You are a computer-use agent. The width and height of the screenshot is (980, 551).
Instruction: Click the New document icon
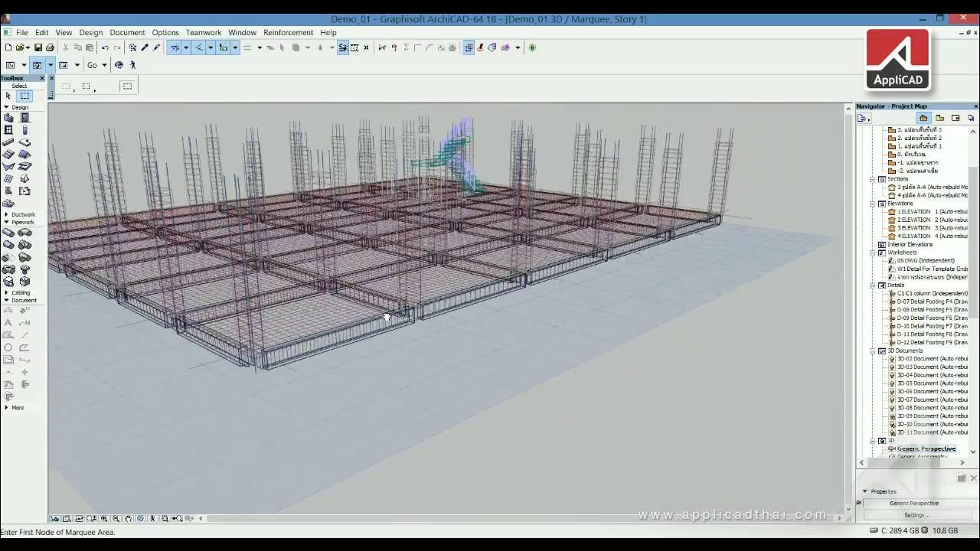pyautogui.click(x=8, y=47)
